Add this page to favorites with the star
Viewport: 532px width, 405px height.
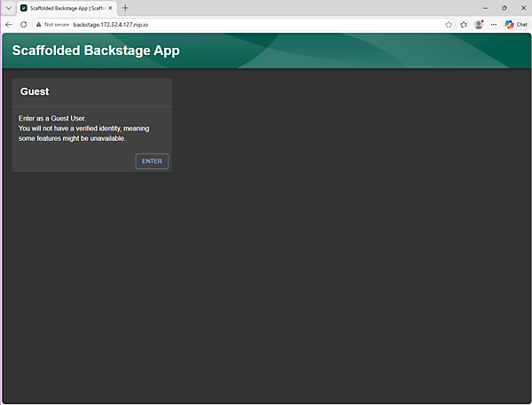pyautogui.click(x=449, y=24)
